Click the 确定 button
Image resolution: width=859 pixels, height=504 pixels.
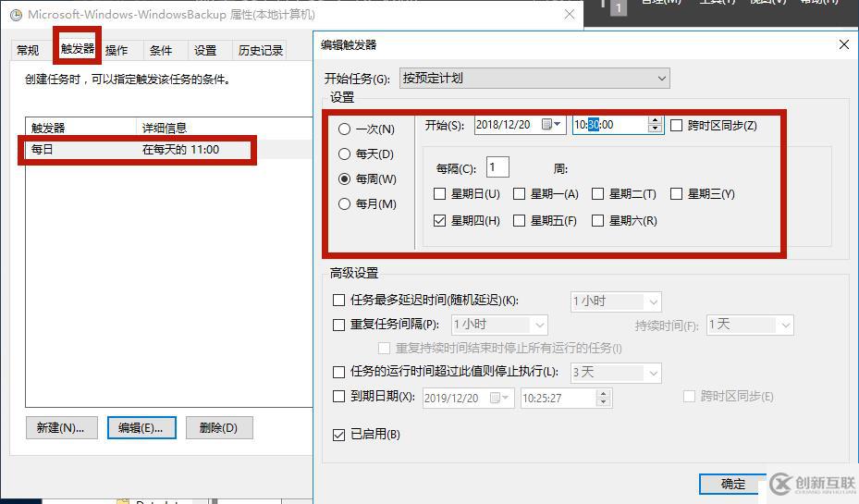[x=732, y=484]
